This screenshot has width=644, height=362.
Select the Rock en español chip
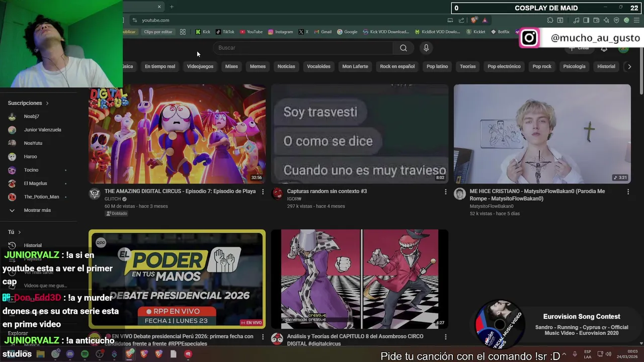(397, 66)
